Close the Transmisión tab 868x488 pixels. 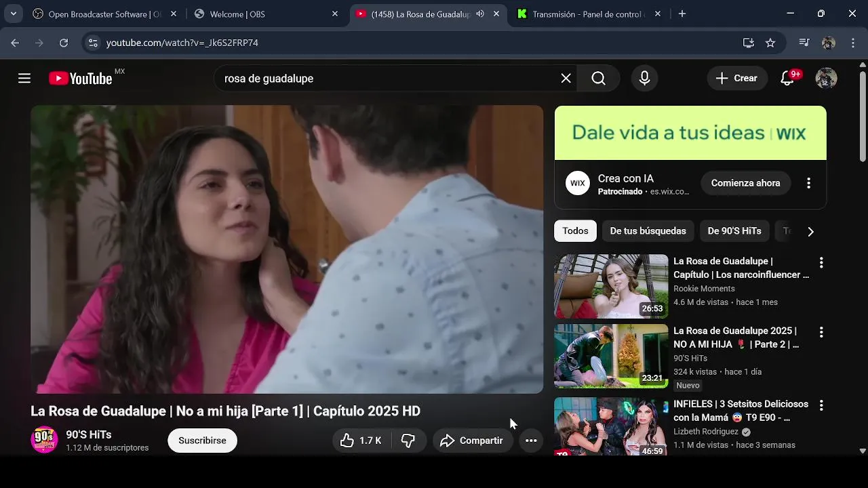point(658,14)
